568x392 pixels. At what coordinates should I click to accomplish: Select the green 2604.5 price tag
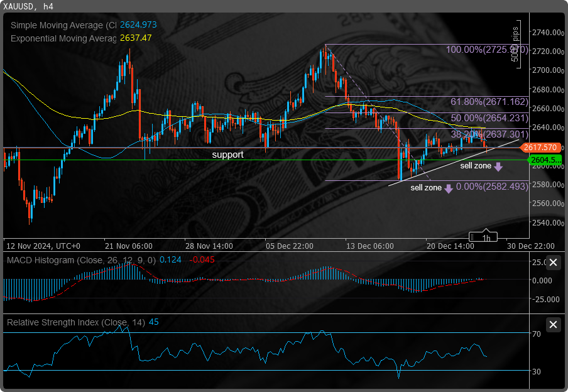click(x=545, y=160)
